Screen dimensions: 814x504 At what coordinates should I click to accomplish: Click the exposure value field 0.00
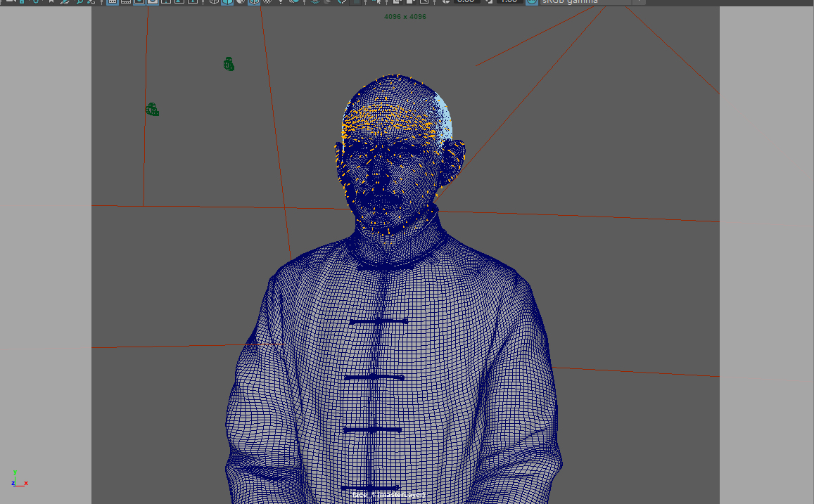[x=466, y=1]
